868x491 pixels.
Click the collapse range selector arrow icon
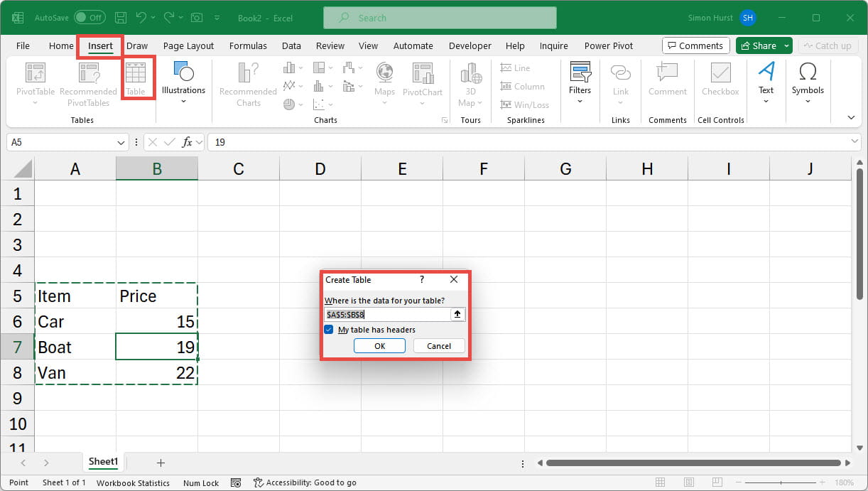pyautogui.click(x=457, y=314)
